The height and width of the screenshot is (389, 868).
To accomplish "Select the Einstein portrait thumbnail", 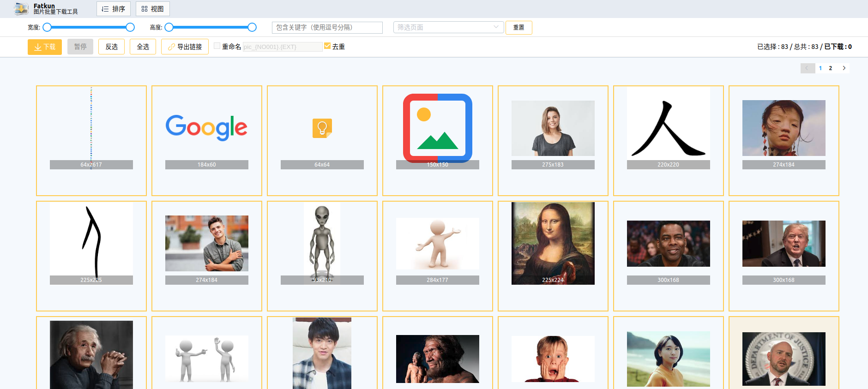I will [x=91, y=355].
